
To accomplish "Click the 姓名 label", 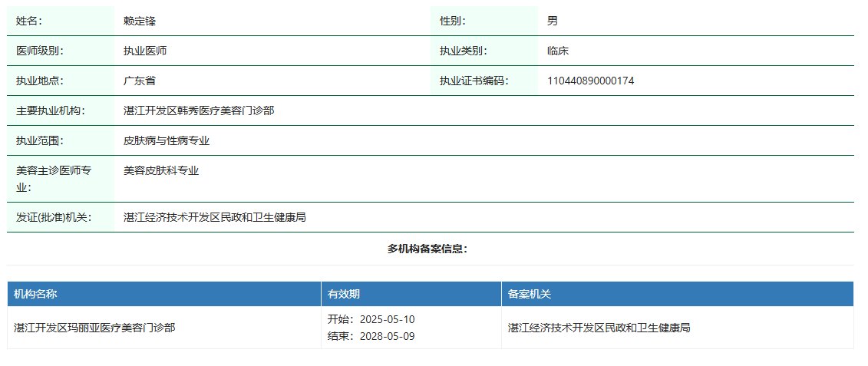I will (x=29, y=21).
